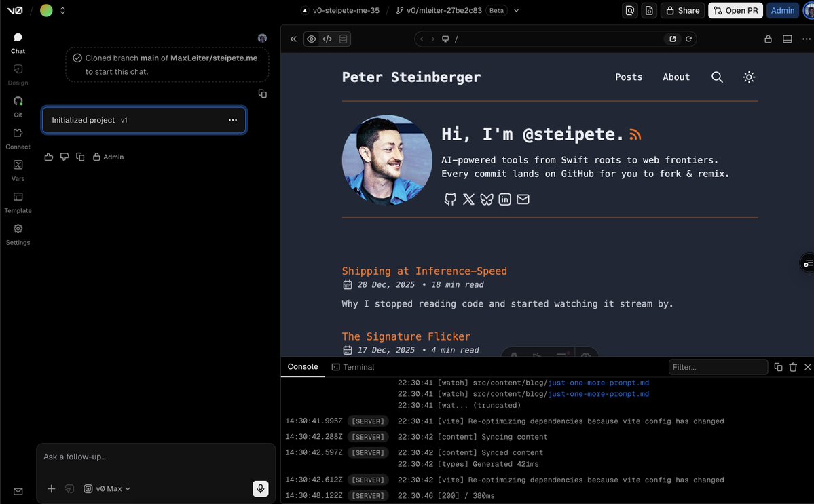814x504 pixels.
Task: Select the Initialized project v1 version
Action: pos(144,120)
